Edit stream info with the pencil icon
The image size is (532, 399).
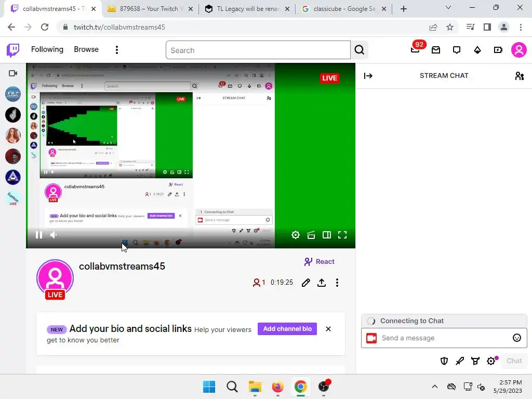tap(305, 283)
